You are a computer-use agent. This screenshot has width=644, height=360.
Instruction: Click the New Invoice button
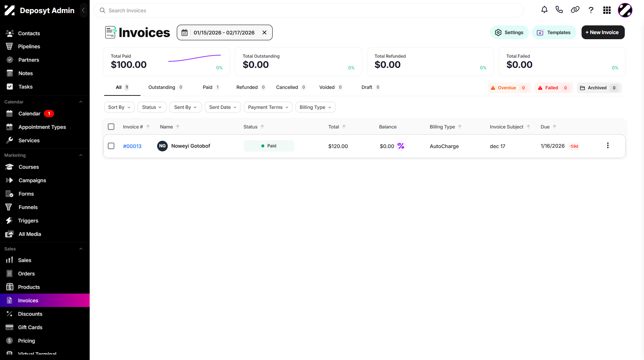pyautogui.click(x=603, y=32)
